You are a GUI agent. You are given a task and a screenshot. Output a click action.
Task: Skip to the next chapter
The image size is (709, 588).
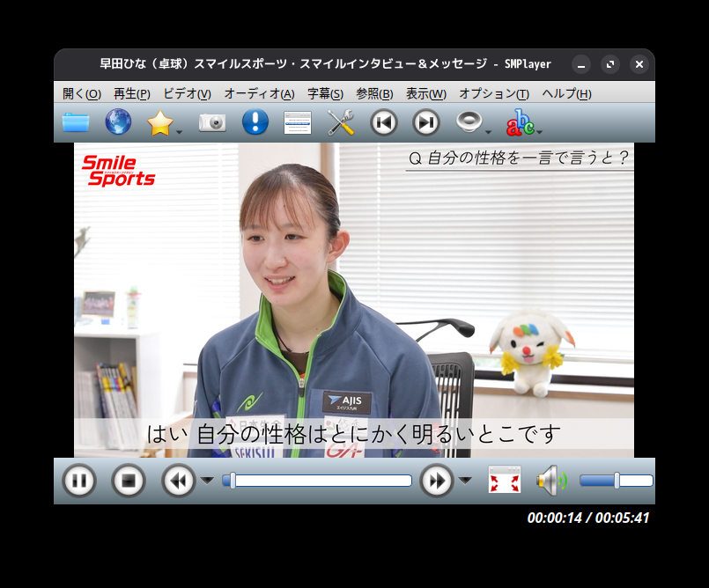[425, 122]
